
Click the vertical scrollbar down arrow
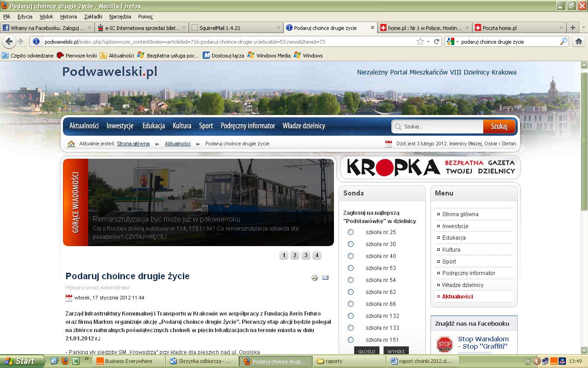click(584, 350)
